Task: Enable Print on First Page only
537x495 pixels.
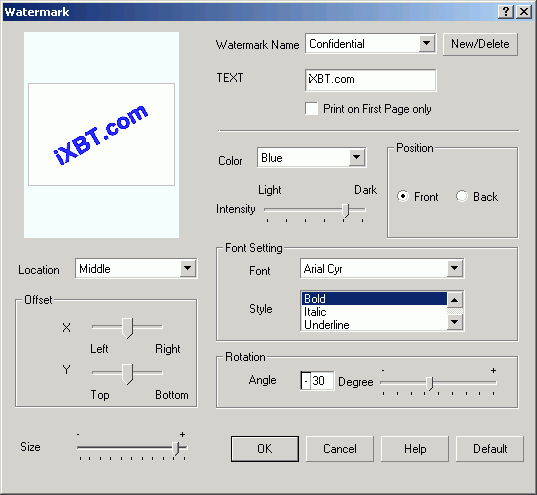Action: coord(311,109)
